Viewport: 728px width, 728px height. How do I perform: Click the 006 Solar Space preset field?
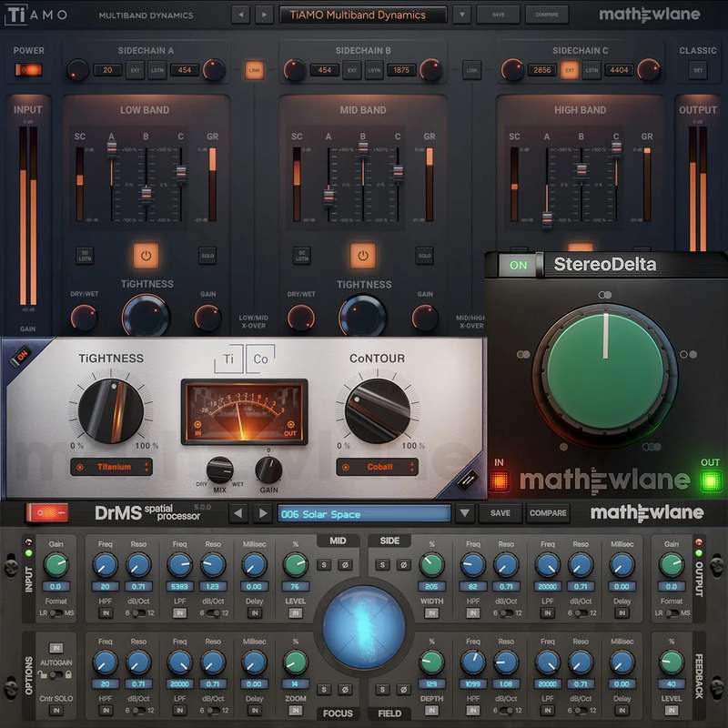point(363,513)
